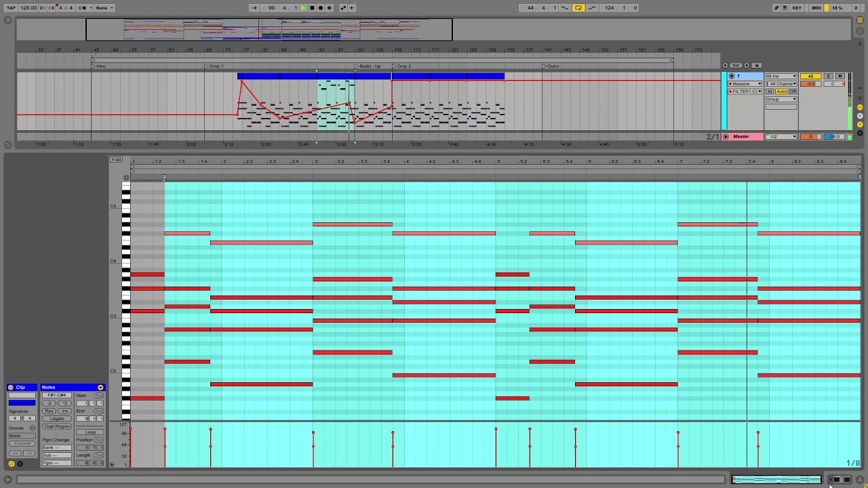Jump to the Outro locator
This screenshot has height=488, width=868.
[x=551, y=66]
